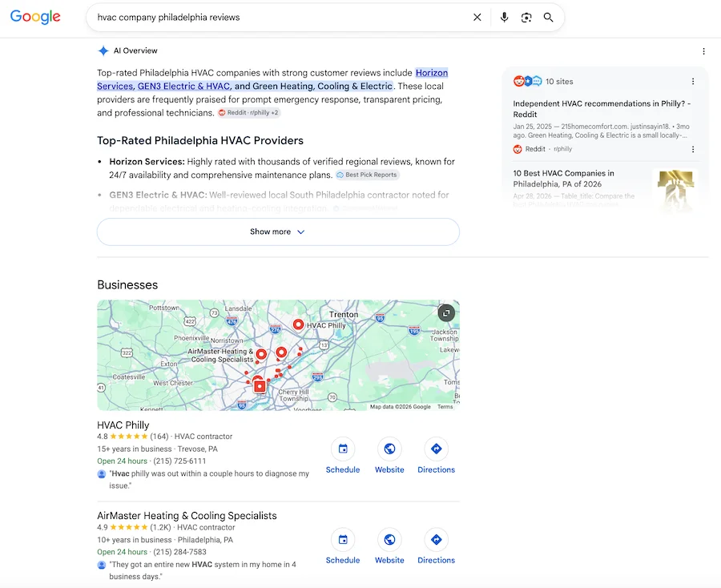
Task: Open the Reddit r/philly +2 source chip
Action: (249, 113)
